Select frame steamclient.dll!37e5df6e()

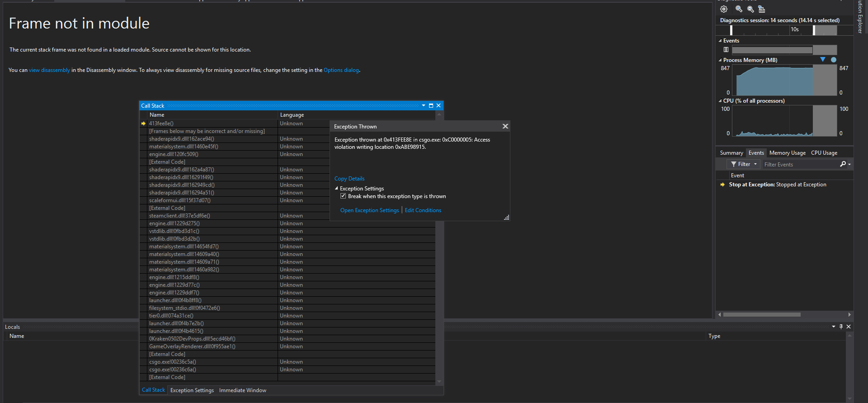(x=179, y=216)
